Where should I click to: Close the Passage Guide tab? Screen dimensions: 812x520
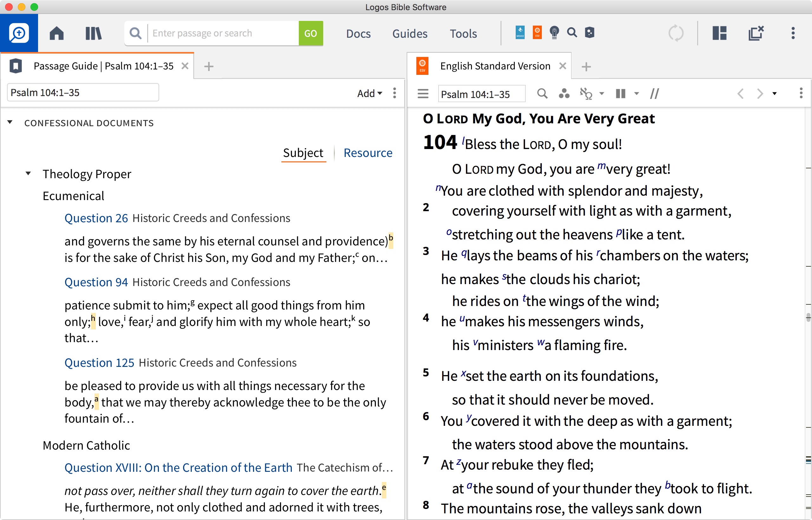pyautogui.click(x=185, y=66)
